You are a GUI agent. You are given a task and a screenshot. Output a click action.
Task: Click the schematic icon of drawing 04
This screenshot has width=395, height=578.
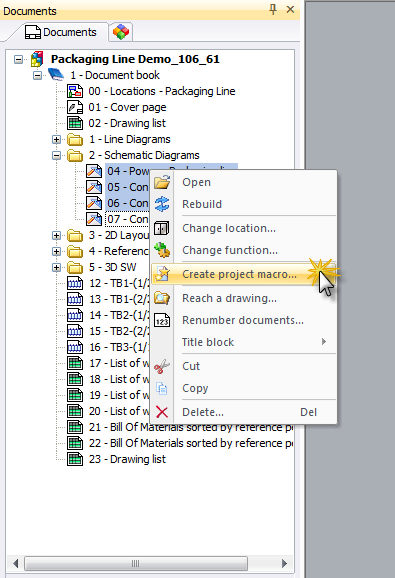click(x=94, y=171)
